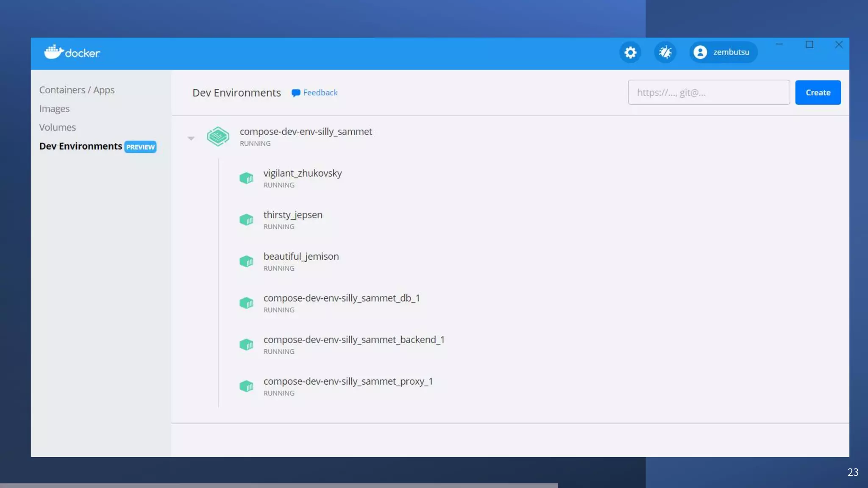
Task: Click the compose-dev-env-silly_sammet stack icon
Action: pos(218,136)
